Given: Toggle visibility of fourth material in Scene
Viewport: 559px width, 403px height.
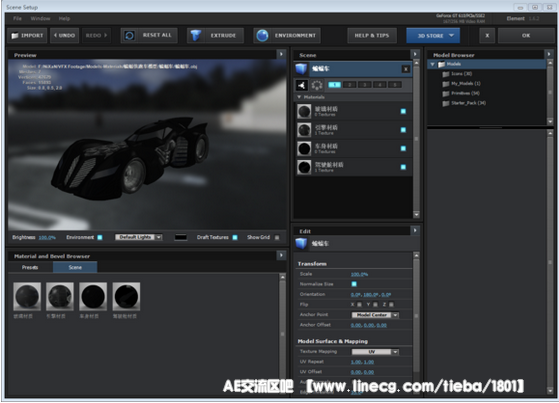Looking at the screenshot, I should [x=403, y=167].
